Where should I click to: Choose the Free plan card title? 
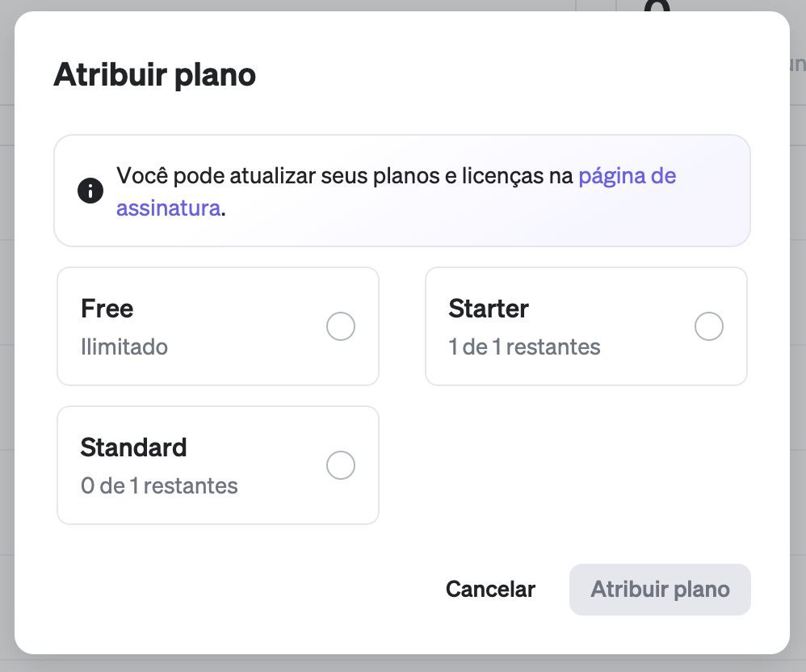pos(107,309)
